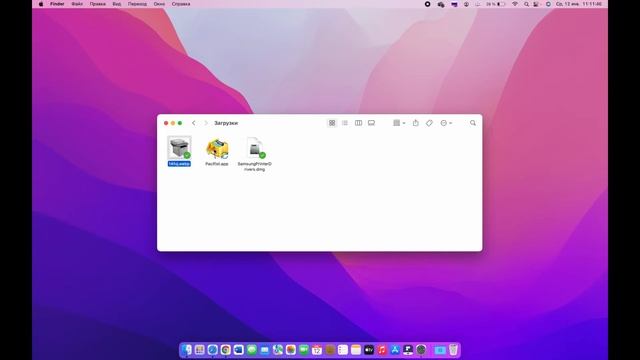This screenshot has width=640, height=360.
Task: Open Mail from the Dock
Action: (x=265, y=350)
